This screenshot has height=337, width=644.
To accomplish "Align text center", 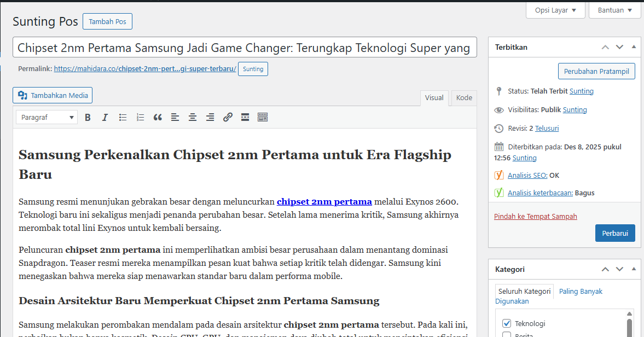I will pyautogui.click(x=193, y=118).
